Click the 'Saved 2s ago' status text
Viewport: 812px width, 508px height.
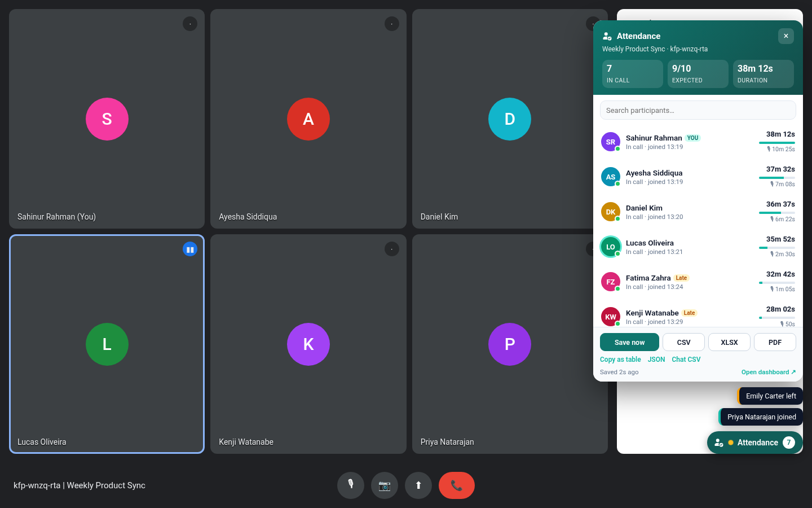click(619, 372)
